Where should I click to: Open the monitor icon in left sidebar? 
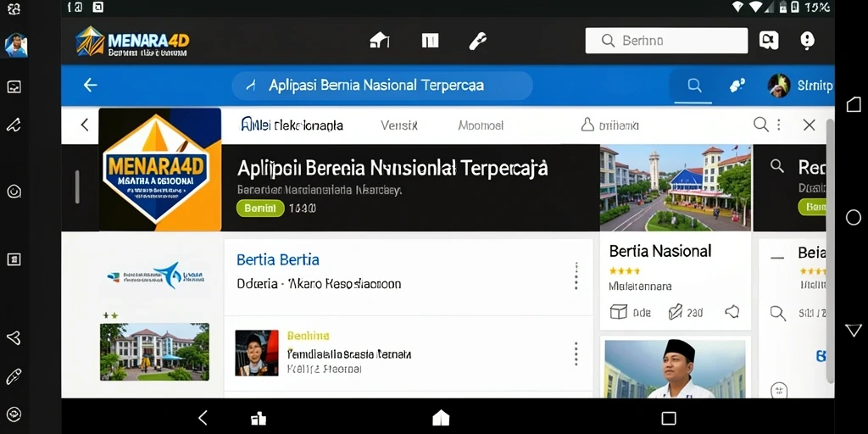(14, 87)
